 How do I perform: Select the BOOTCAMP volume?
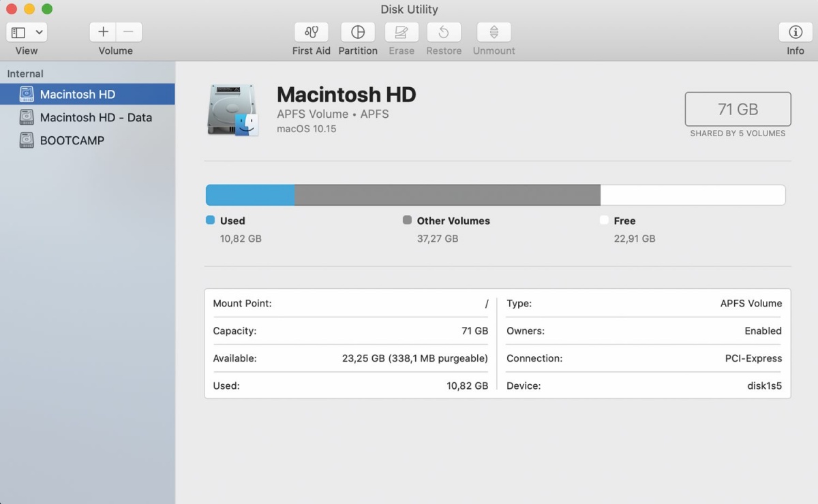click(87, 140)
